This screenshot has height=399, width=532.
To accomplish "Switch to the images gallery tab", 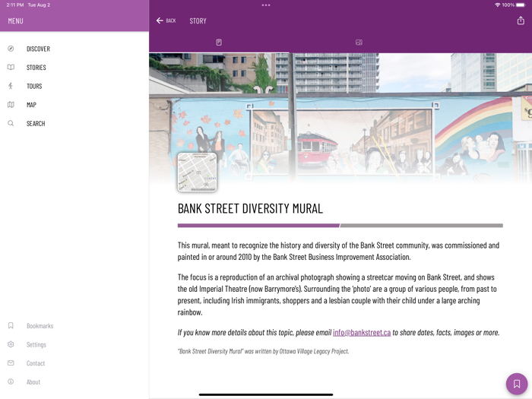I will point(359,43).
